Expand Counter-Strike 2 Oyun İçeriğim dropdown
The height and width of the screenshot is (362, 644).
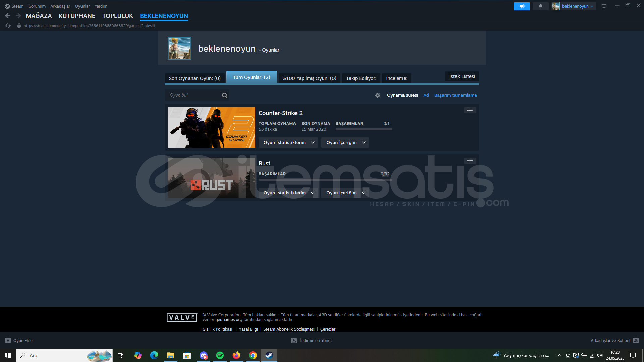345,143
